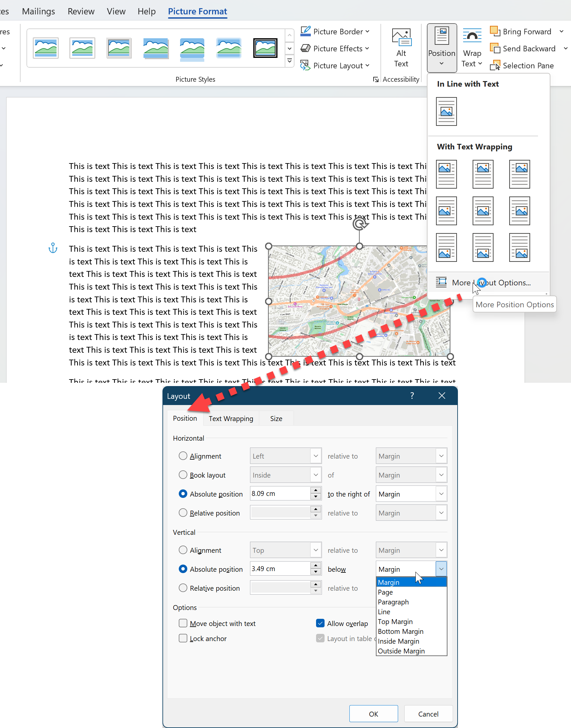Expand the Picture Border dropdown
This screenshot has width=571, height=728.
(x=335, y=31)
